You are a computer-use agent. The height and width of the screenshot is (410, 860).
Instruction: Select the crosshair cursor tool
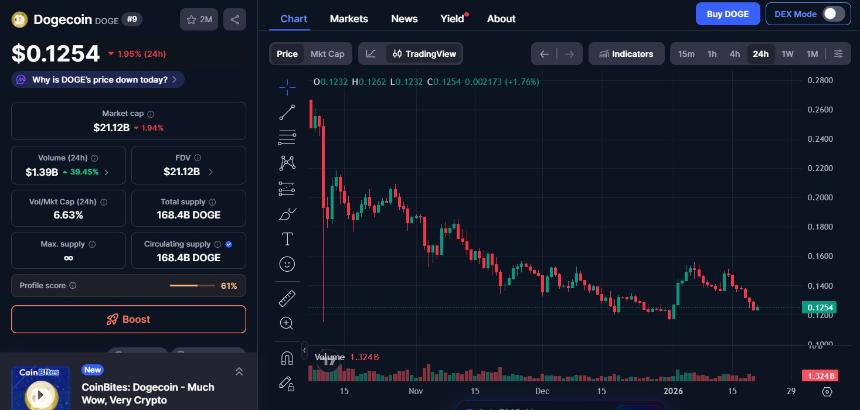pos(287,87)
